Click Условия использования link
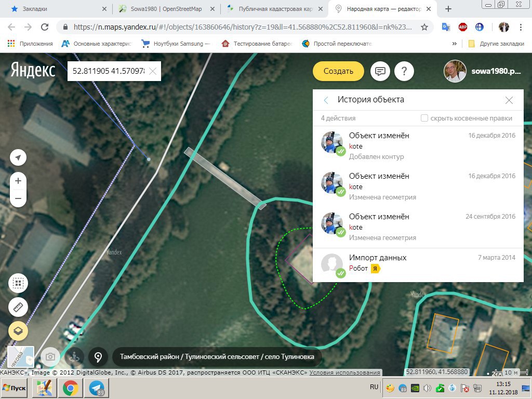Screen dimensions: 532x399 [345, 372]
